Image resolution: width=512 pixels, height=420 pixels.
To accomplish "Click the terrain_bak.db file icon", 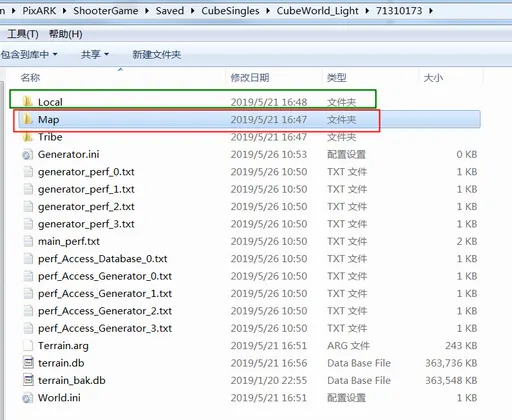I will (x=28, y=380).
